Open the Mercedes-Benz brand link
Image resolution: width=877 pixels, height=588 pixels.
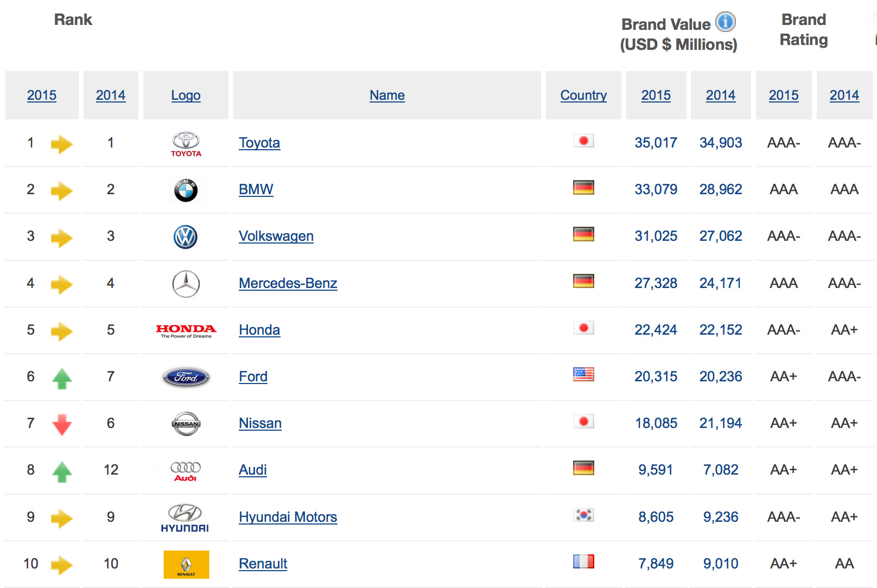pyautogui.click(x=288, y=283)
